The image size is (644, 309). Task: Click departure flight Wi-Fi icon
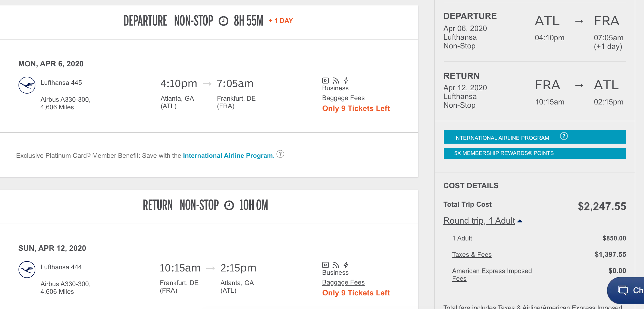336,81
